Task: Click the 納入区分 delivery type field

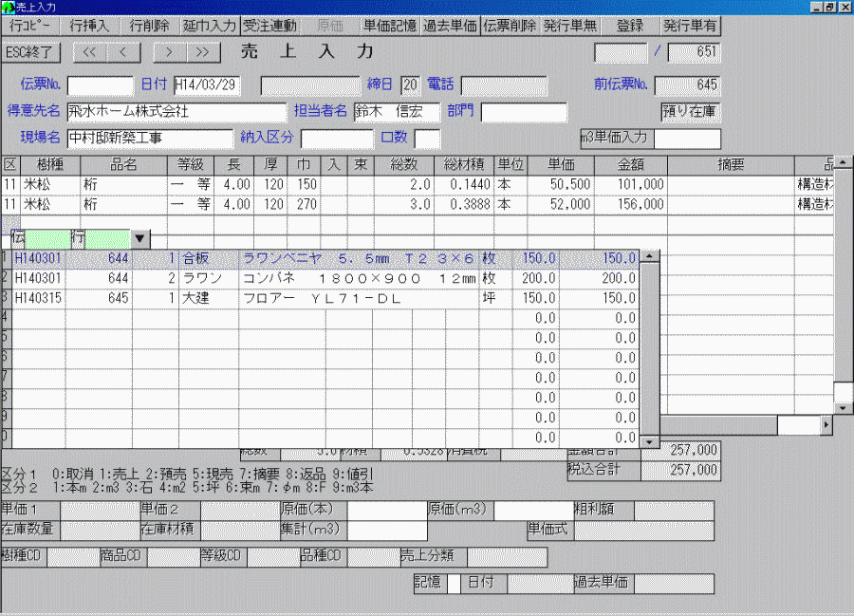Action: click(337, 139)
